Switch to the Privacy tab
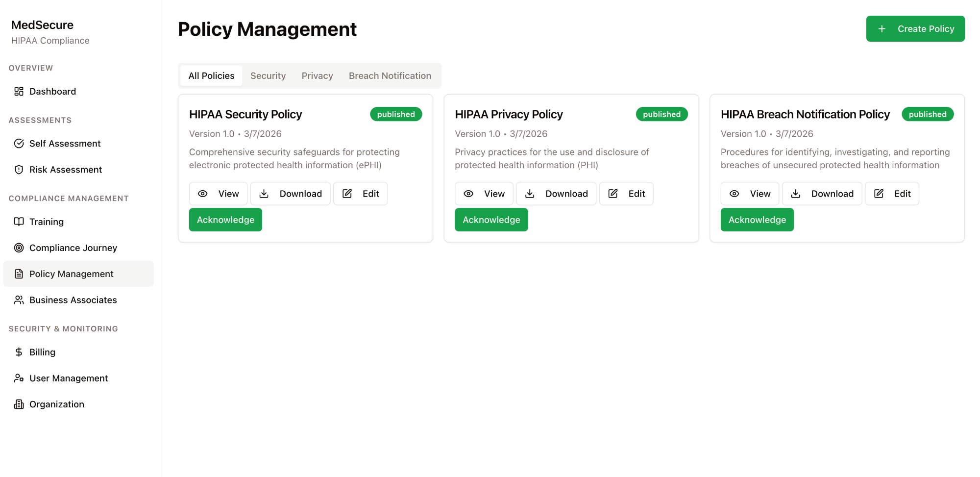This screenshot has height=477, width=980. tap(317, 75)
